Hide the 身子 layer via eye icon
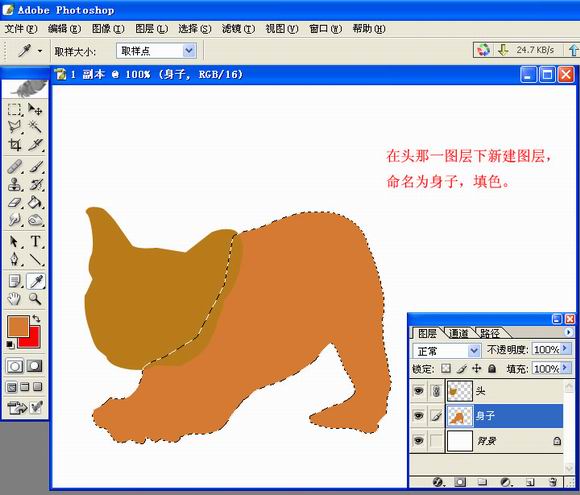The width and height of the screenshot is (580, 495). [418, 416]
